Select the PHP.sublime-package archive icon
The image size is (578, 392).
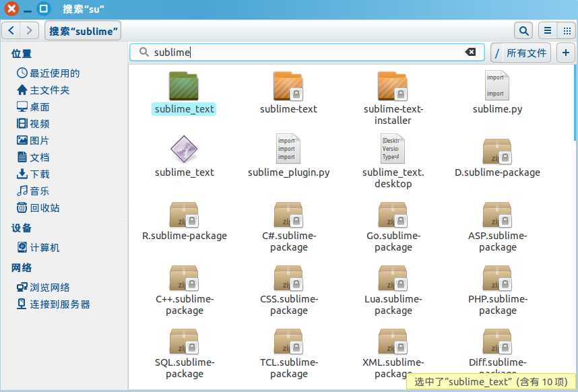click(x=497, y=278)
